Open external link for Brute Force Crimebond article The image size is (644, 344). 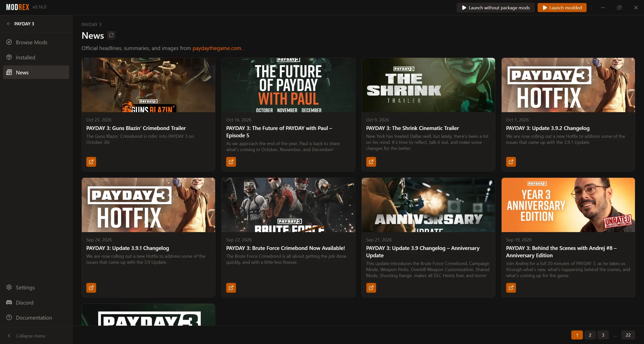point(231,288)
